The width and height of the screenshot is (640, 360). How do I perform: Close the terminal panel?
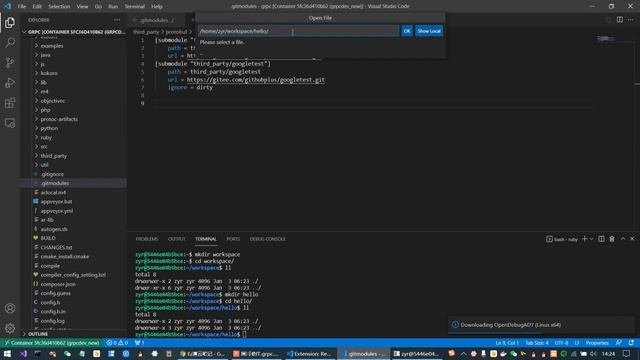coord(632,239)
